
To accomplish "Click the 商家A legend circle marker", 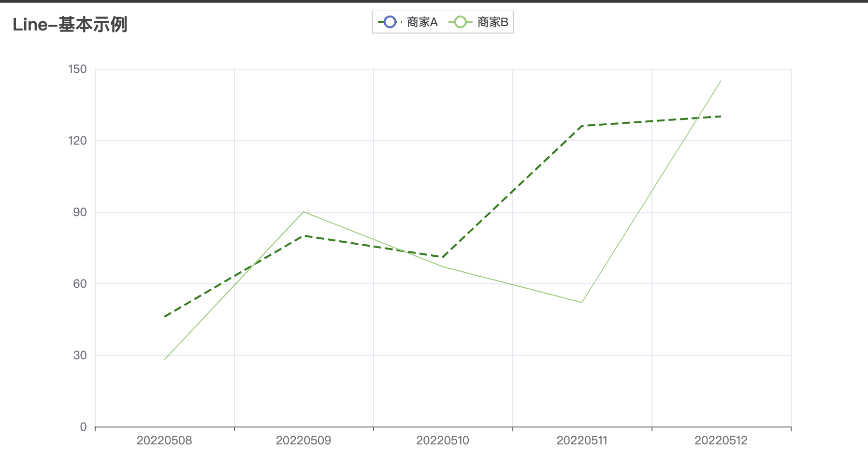I will click(x=389, y=22).
